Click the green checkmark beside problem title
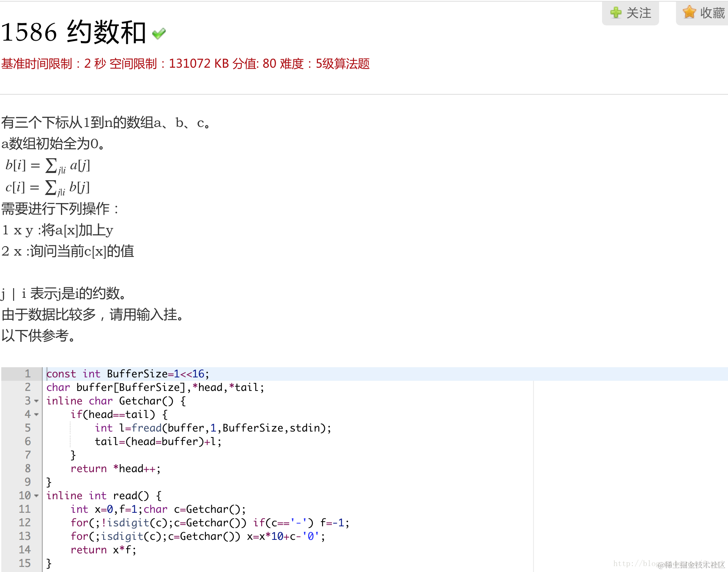728x572 pixels. (x=159, y=33)
